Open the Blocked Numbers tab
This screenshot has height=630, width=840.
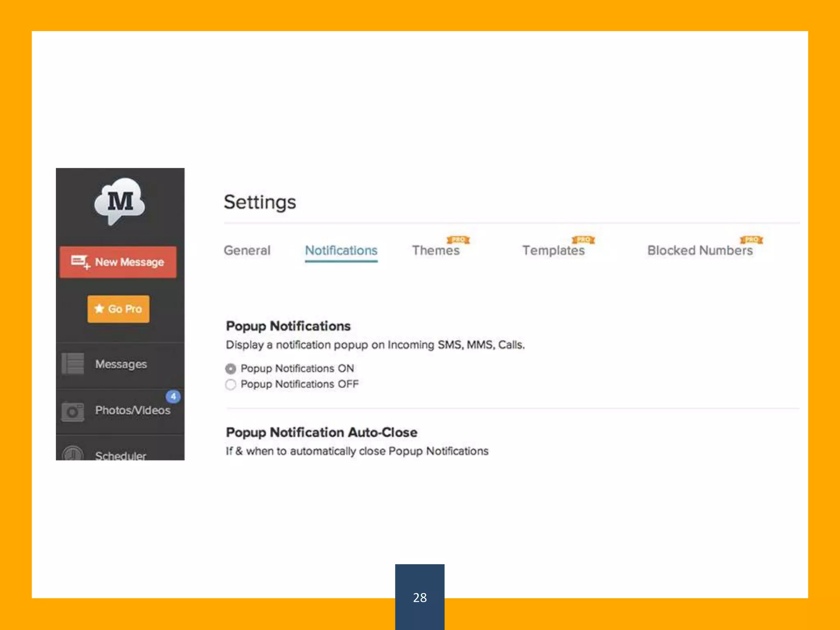coord(700,250)
